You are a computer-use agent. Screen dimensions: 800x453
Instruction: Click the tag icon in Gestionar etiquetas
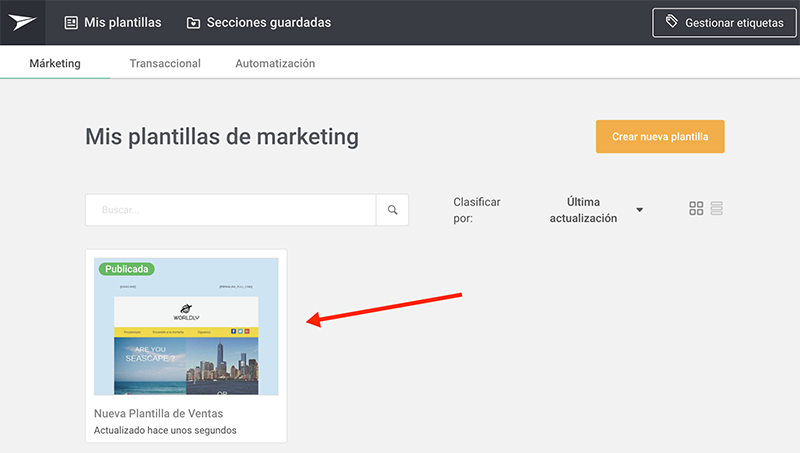point(672,22)
